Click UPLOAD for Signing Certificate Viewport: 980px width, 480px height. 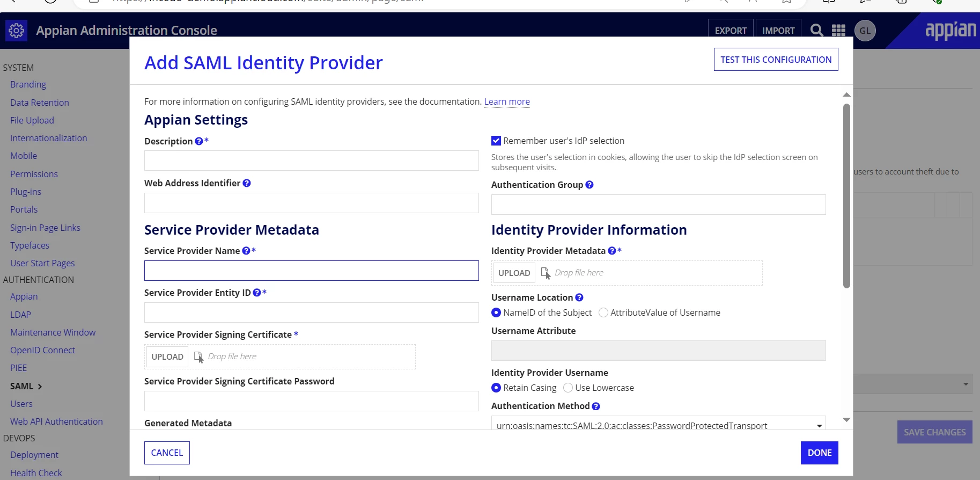(x=167, y=357)
